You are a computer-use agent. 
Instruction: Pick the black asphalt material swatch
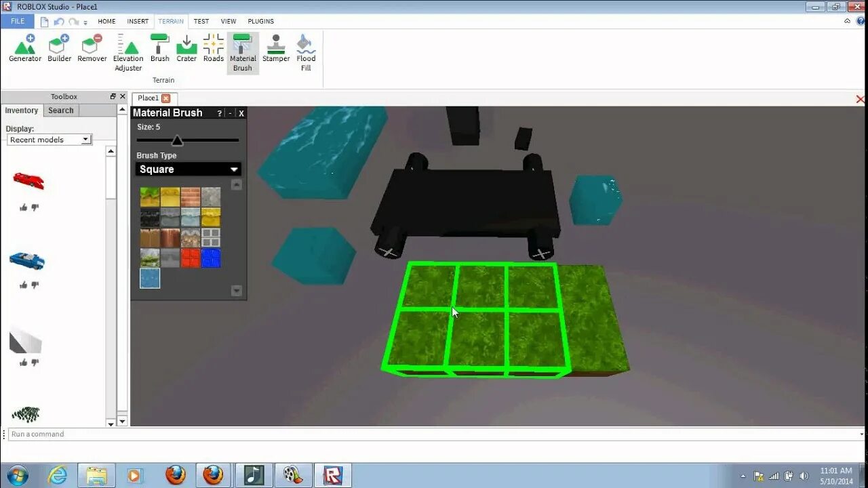click(150, 218)
